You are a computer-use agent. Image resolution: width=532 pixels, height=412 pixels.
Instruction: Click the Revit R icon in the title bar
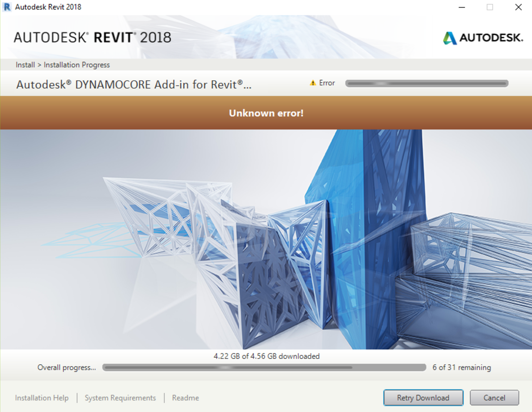click(7, 7)
